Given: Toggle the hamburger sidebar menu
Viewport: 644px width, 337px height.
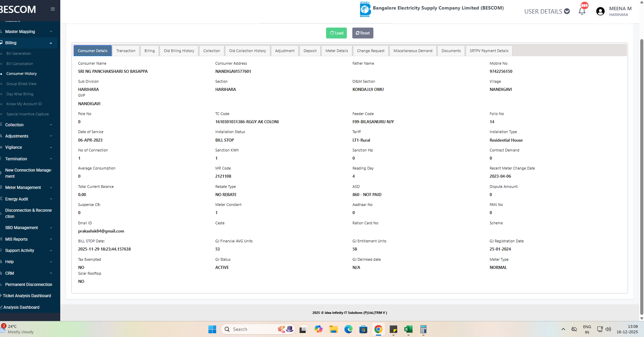Looking at the screenshot, I should [52, 9].
